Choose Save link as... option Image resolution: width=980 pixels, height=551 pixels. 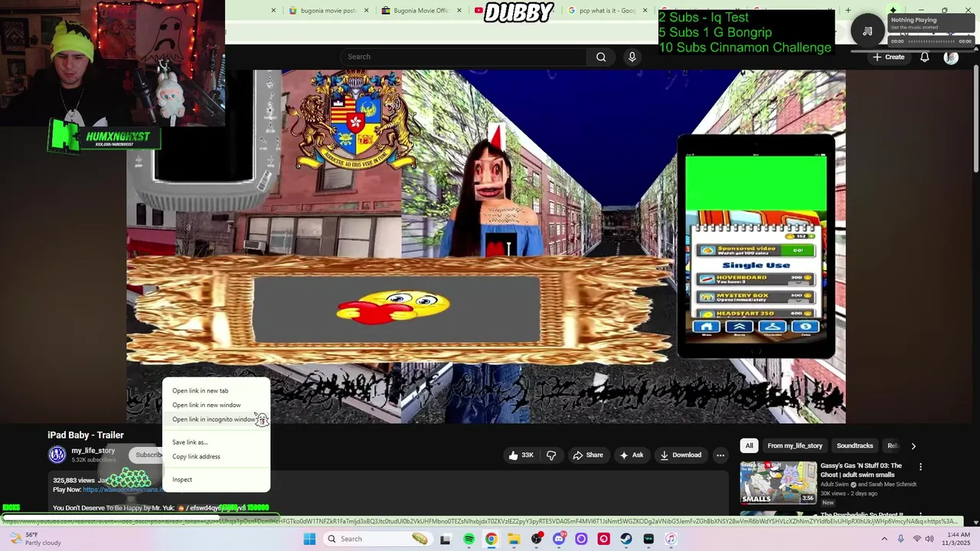[x=216, y=442]
